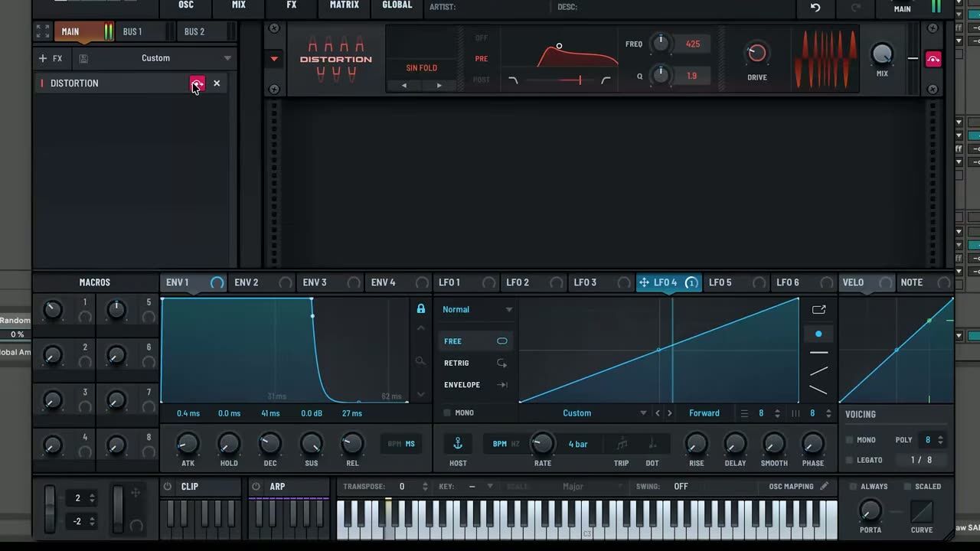980x551 pixels.
Task: Edit OSC MAPPING with pencil icon
Action: pos(824,486)
